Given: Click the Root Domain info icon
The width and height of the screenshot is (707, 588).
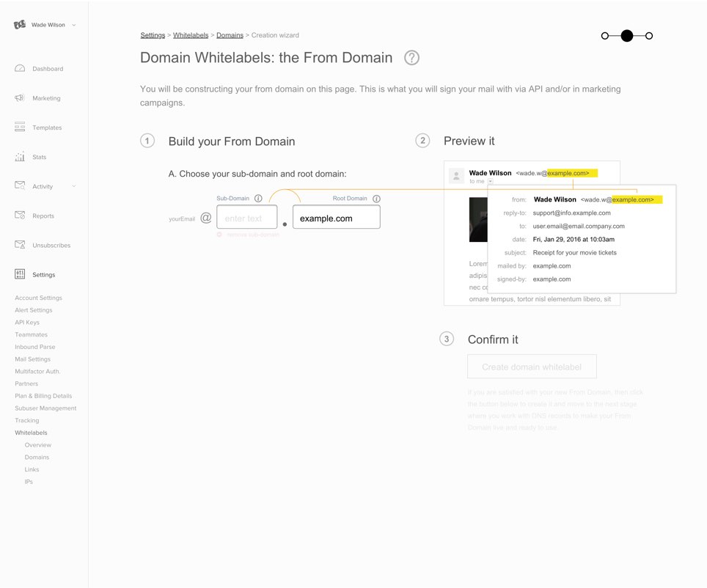Looking at the screenshot, I should [376, 199].
